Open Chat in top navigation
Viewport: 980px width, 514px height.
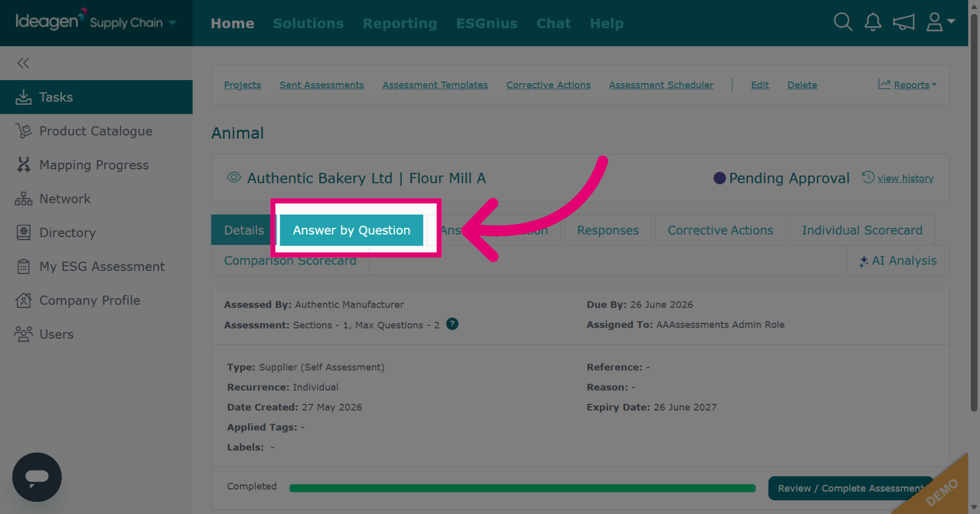coord(553,23)
